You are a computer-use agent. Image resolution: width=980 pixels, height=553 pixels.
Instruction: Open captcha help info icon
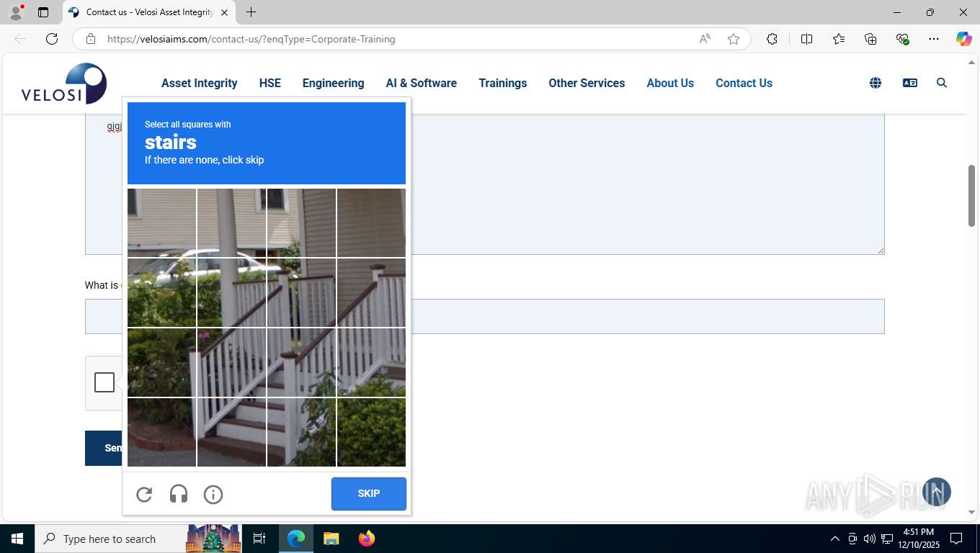click(x=213, y=494)
